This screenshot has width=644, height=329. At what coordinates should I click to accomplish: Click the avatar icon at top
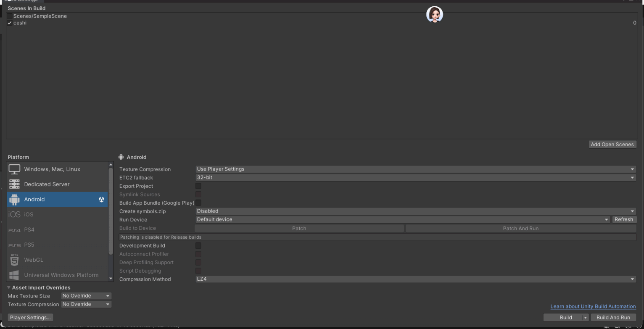435,15
